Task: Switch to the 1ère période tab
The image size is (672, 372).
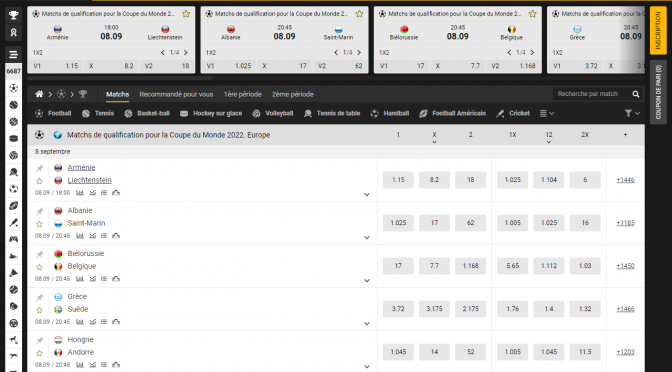Action: pos(243,94)
